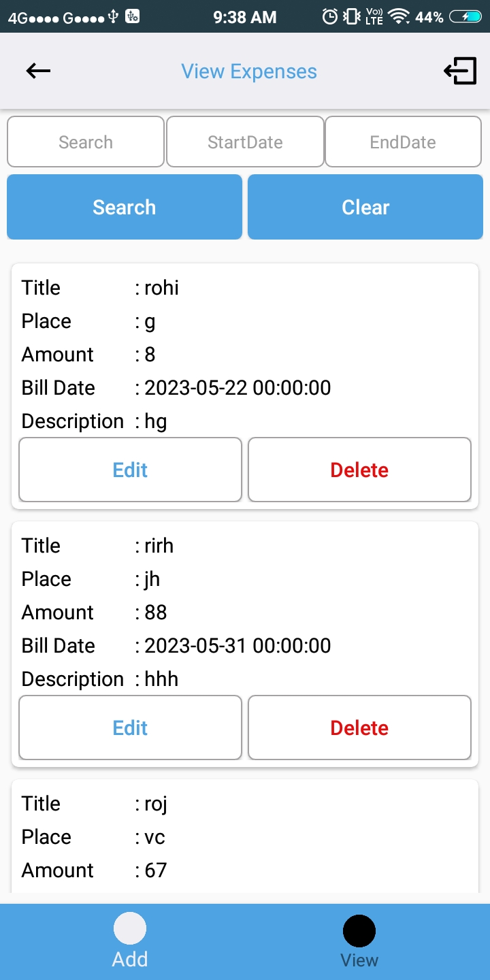The image size is (490, 980).
Task: Tap the alarm clock status icon
Action: pos(330,17)
